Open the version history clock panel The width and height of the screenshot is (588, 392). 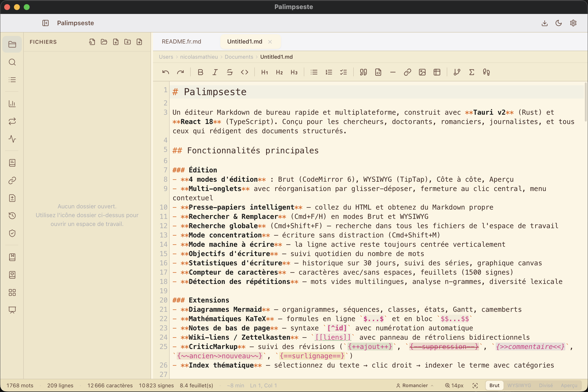click(12, 215)
